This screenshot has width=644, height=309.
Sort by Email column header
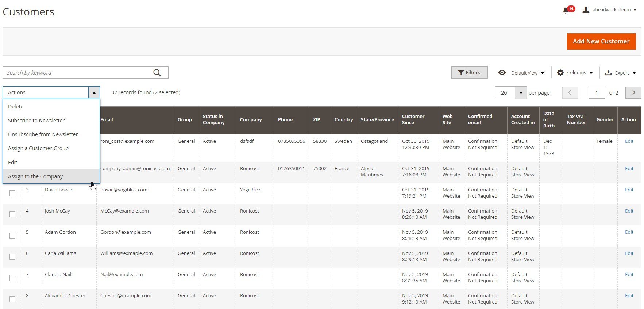[x=135, y=120]
